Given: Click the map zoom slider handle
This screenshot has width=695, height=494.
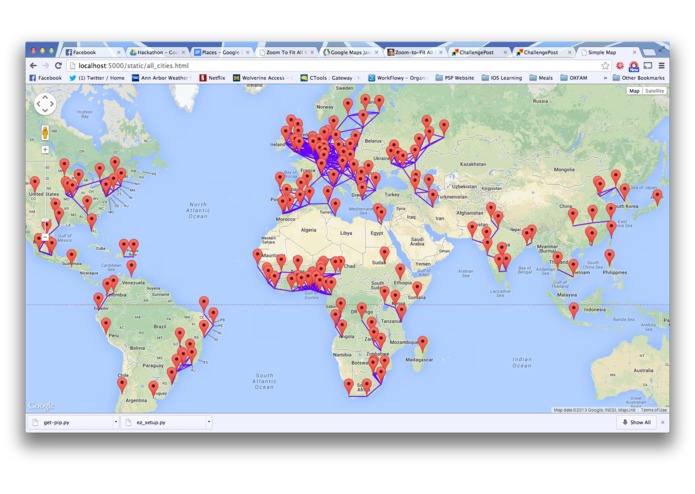Looking at the screenshot, I should tap(45, 220).
